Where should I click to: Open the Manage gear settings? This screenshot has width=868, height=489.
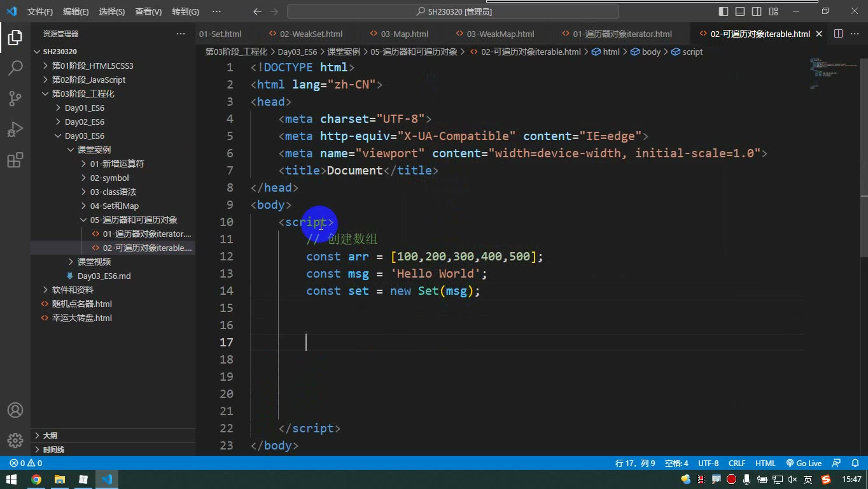pos(15,441)
